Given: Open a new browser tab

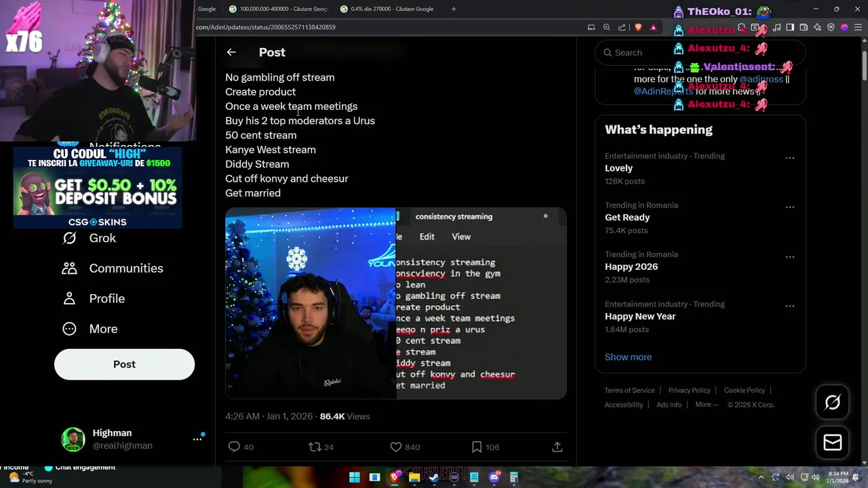Looking at the screenshot, I should (454, 9).
